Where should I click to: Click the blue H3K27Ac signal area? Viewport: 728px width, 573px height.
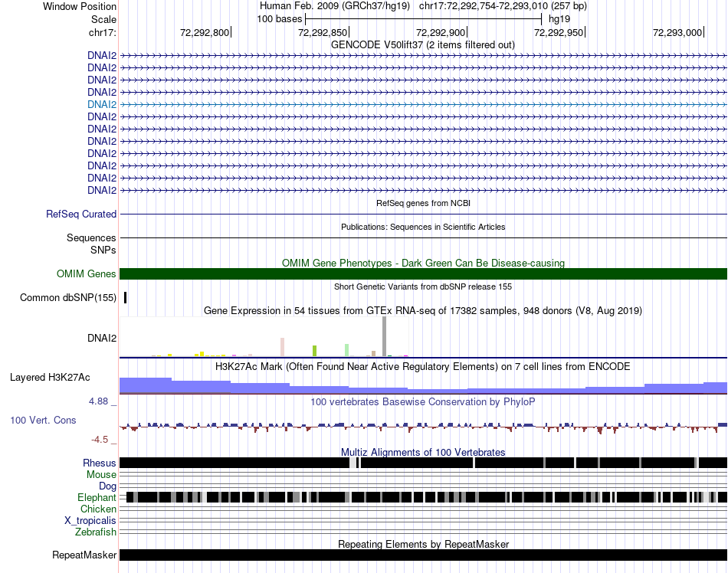coord(423,386)
